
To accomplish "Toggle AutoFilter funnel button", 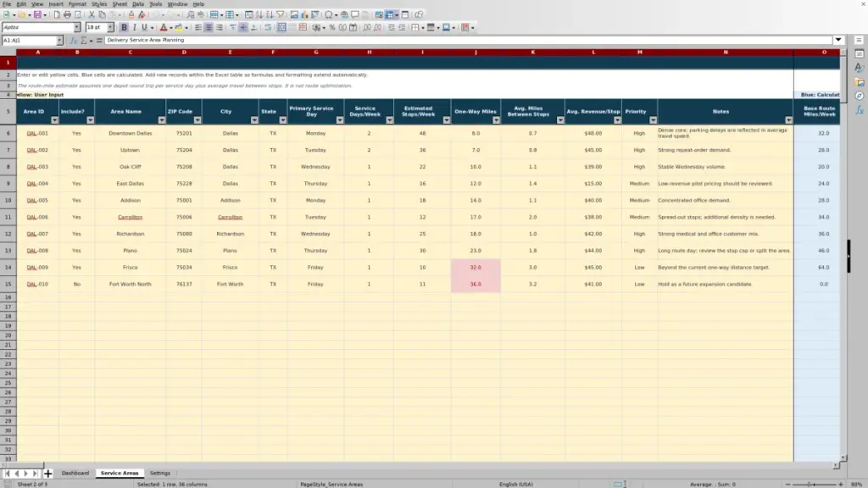I will pyautogui.click(x=281, y=14).
